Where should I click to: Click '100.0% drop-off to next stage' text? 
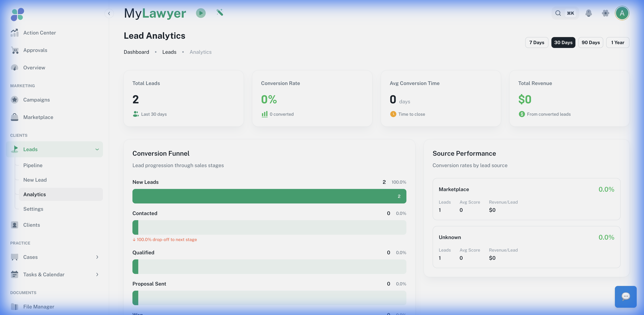coord(167,240)
